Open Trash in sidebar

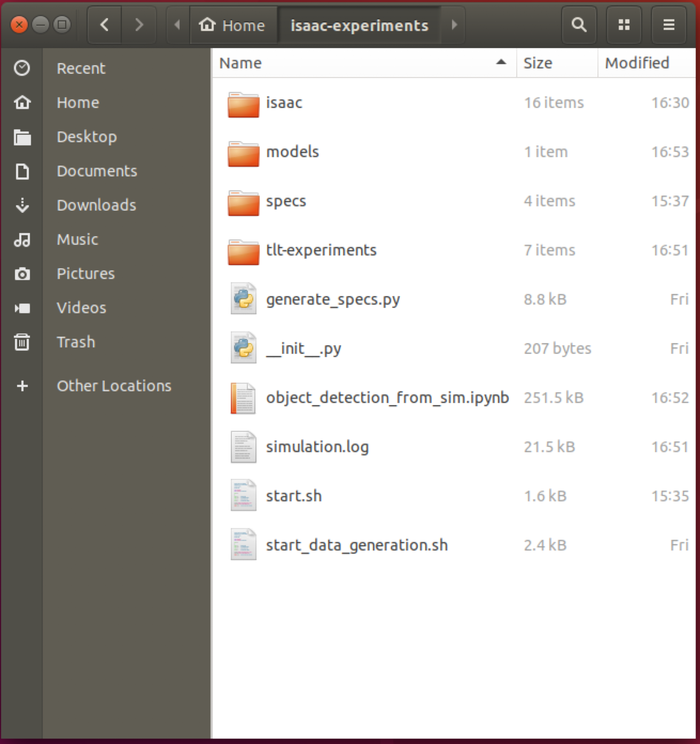(x=76, y=342)
